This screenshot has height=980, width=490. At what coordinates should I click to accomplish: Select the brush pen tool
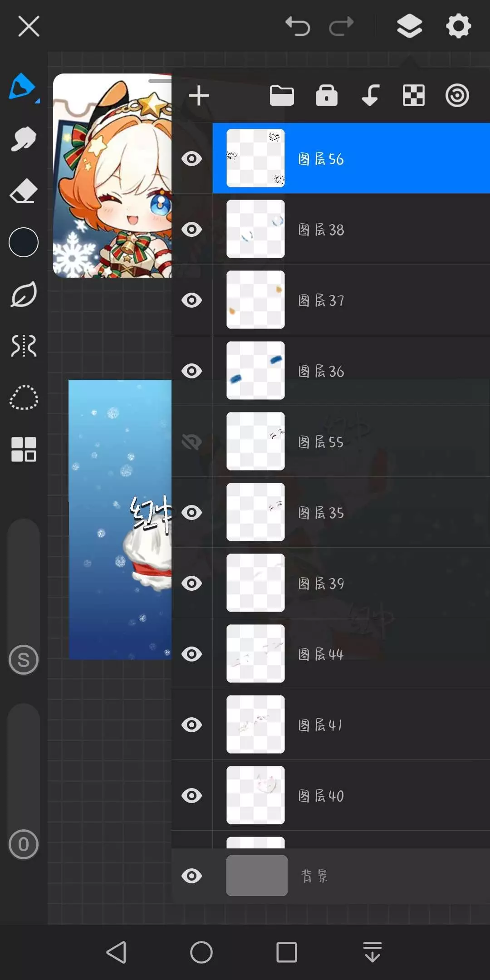pos(23,87)
